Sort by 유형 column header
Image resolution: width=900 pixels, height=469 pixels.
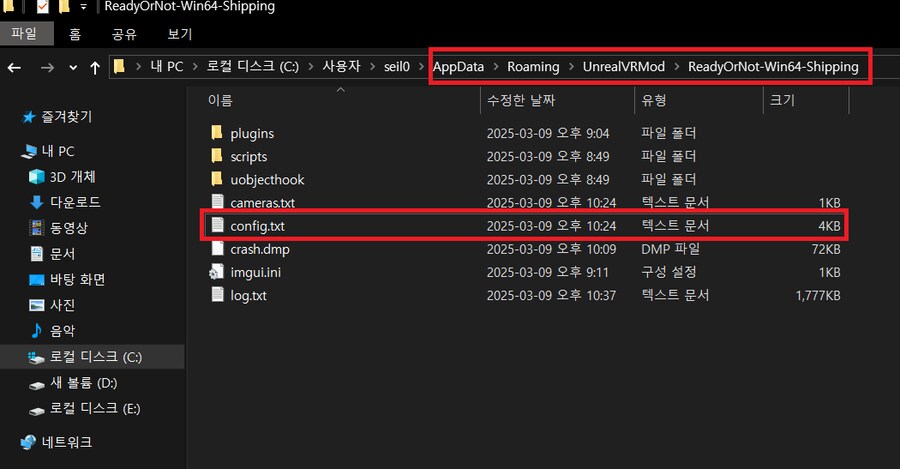point(654,100)
